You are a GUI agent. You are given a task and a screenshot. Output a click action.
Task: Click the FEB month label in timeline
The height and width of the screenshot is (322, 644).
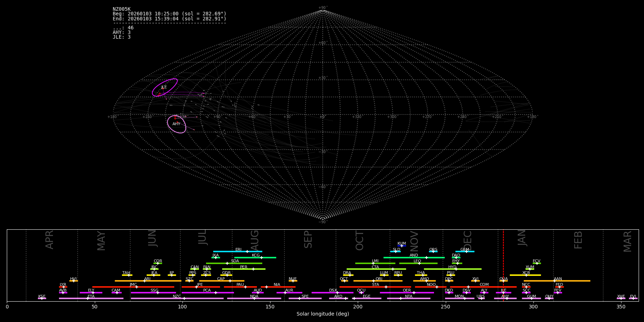(578, 240)
